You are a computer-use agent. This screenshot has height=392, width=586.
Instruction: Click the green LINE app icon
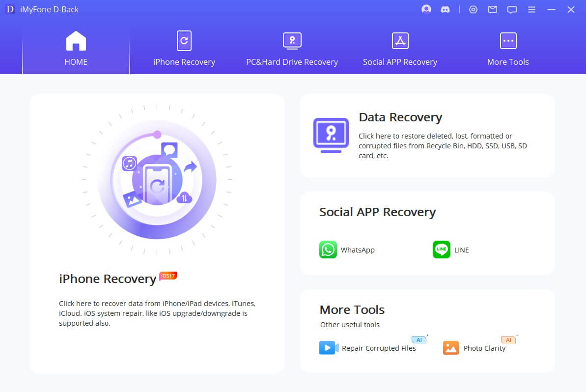(x=441, y=250)
